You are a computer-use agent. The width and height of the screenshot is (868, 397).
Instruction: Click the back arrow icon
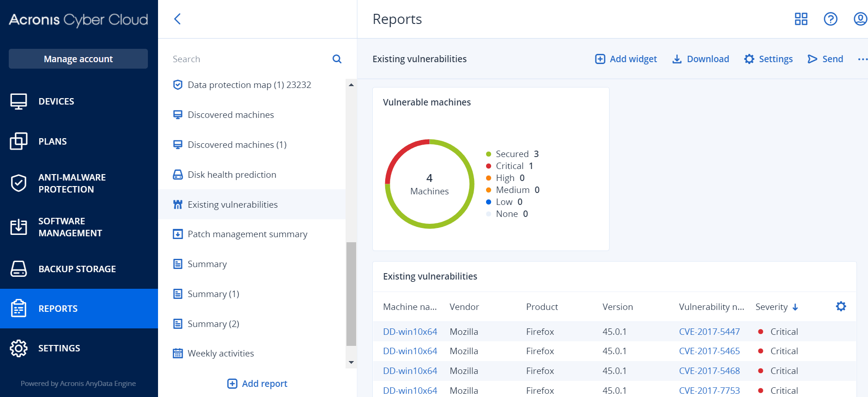pyautogui.click(x=177, y=19)
